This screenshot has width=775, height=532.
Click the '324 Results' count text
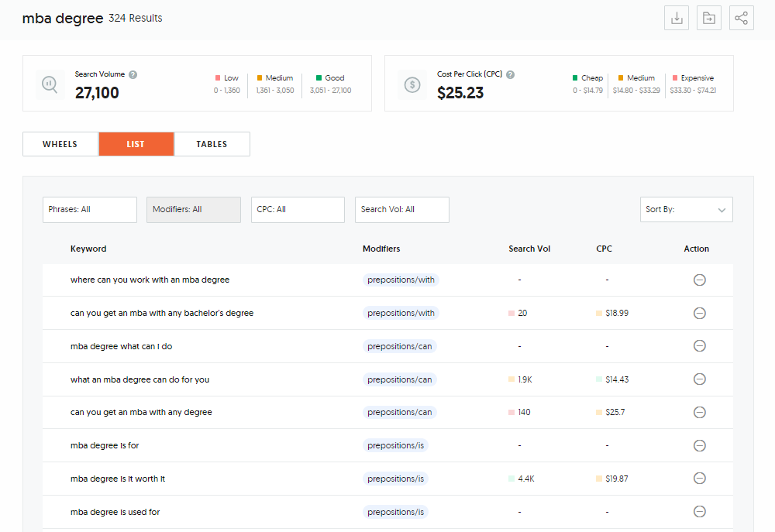(136, 19)
